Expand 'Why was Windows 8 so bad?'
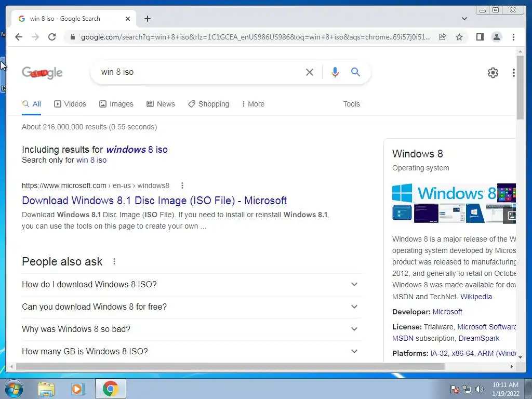532x399 pixels. [x=191, y=329]
